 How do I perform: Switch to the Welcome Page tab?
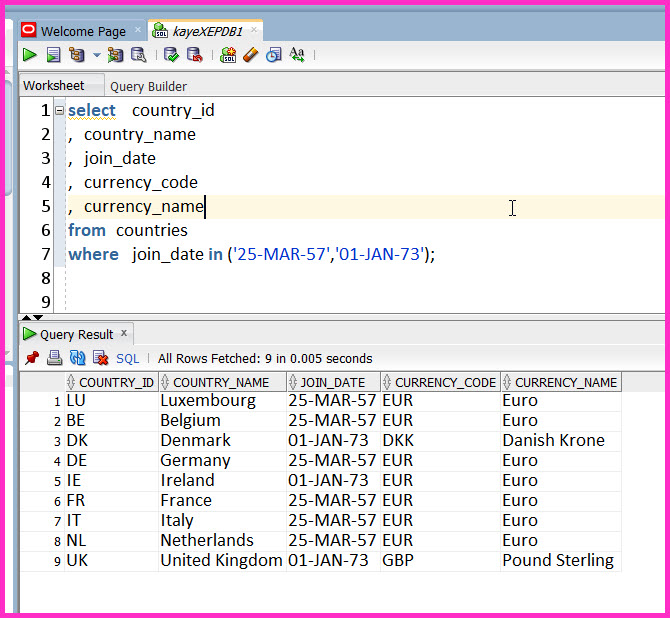pos(83,31)
